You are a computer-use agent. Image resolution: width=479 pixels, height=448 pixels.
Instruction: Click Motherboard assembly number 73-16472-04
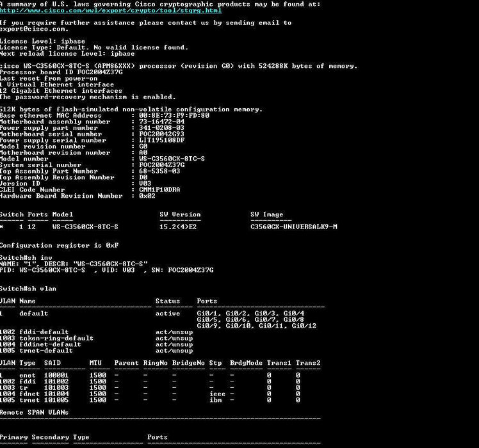(161, 122)
